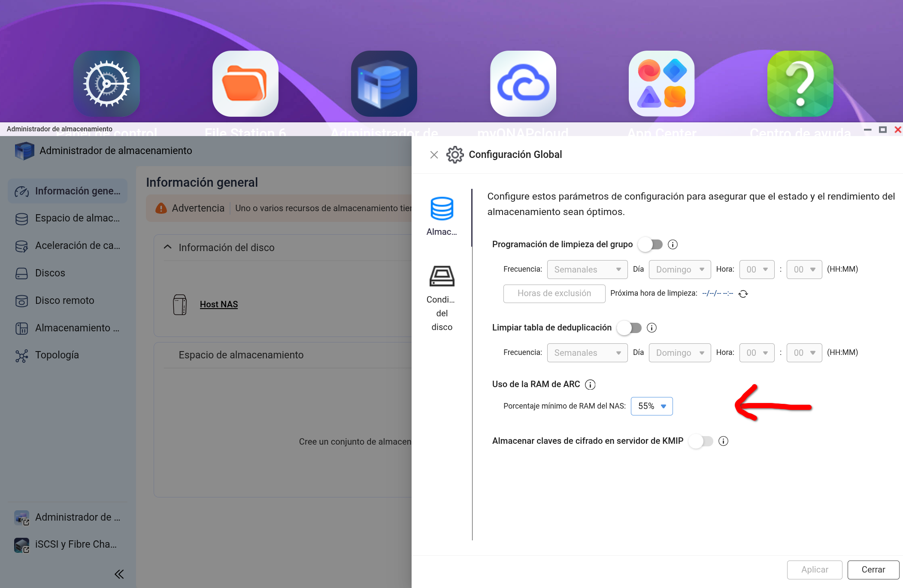
Task: Open the Help Center question mark icon
Action: click(x=800, y=84)
